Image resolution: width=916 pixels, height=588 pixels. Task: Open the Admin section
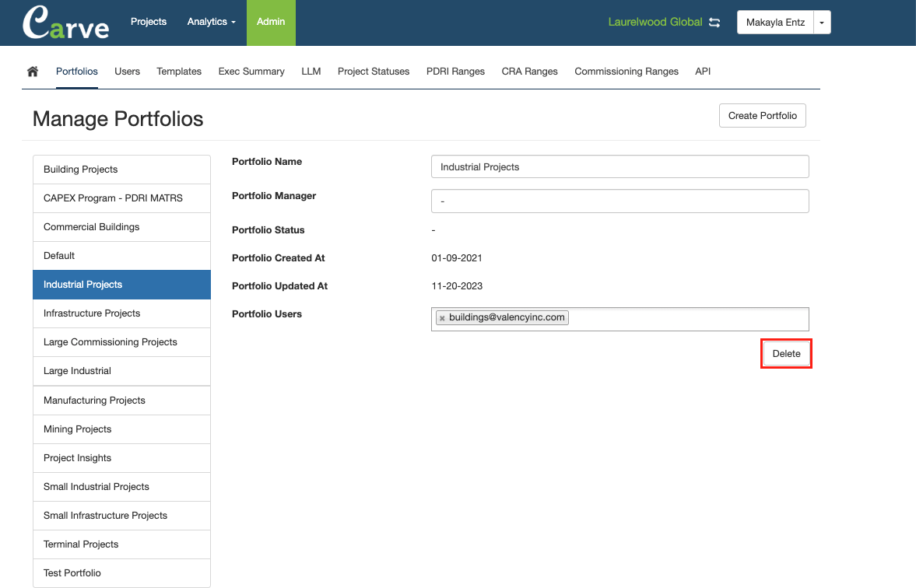[x=271, y=22]
